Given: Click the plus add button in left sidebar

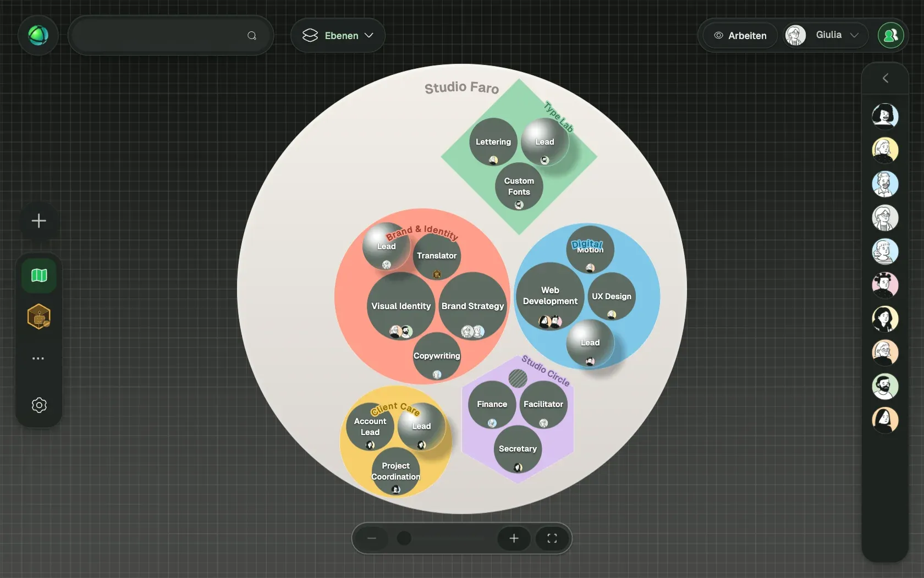Looking at the screenshot, I should pos(38,221).
